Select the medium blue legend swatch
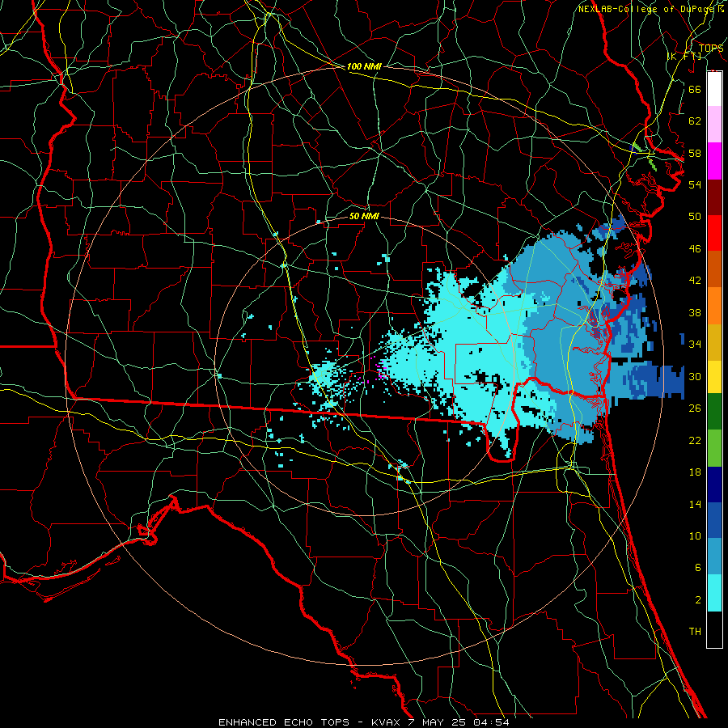 714,520
